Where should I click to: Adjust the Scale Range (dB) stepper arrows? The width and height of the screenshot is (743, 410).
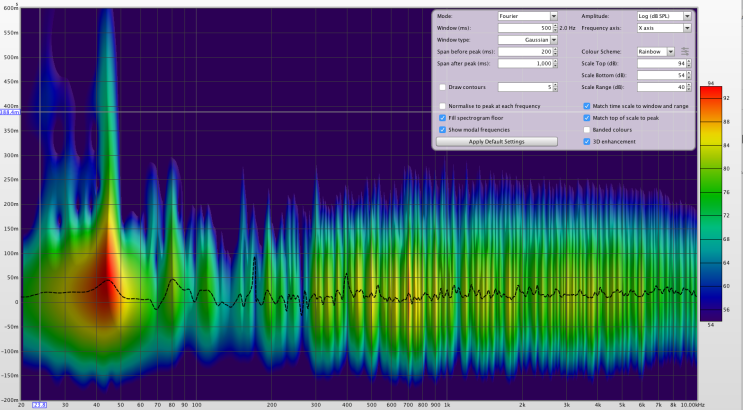click(x=689, y=87)
